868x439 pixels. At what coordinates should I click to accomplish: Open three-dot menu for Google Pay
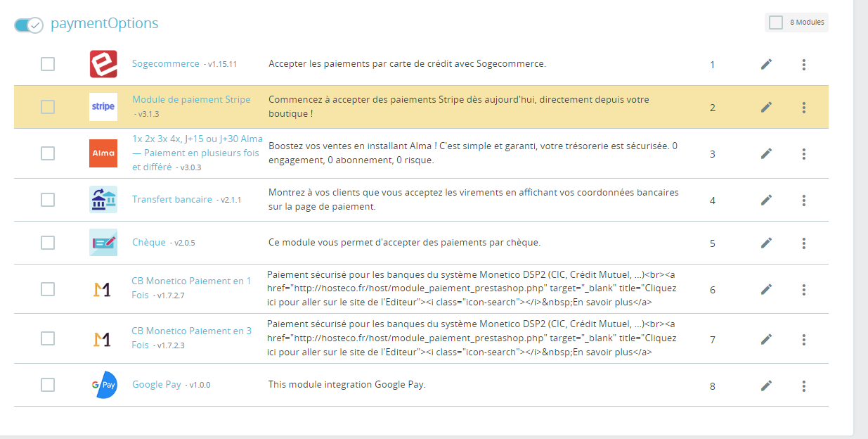[803, 386]
